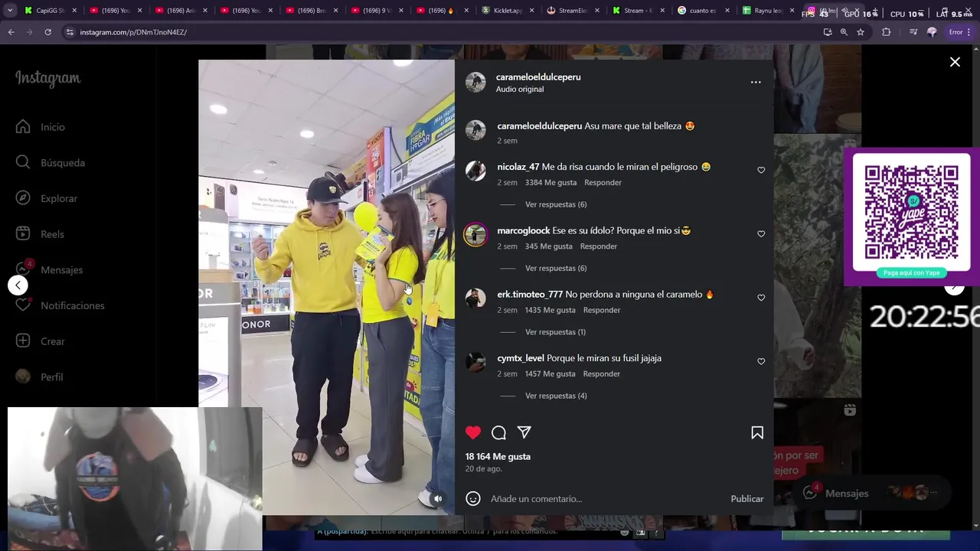Go to Reels in sidebar
980x551 pixels.
point(41,234)
